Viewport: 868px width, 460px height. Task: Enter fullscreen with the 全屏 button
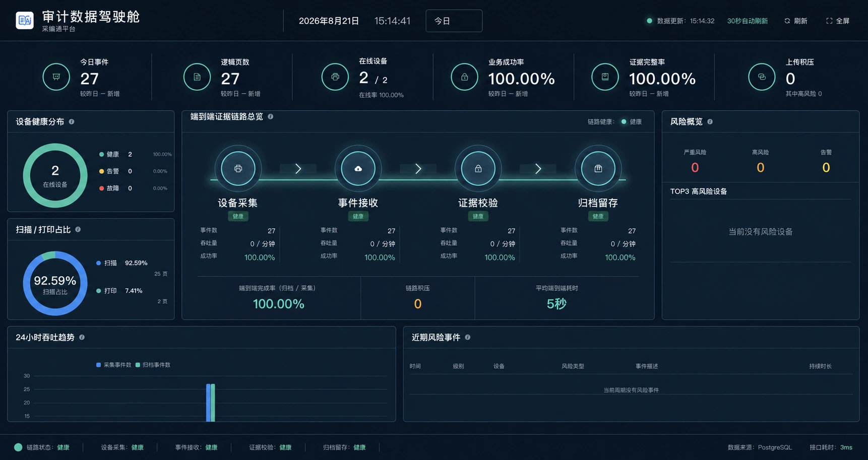pyautogui.click(x=838, y=21)
